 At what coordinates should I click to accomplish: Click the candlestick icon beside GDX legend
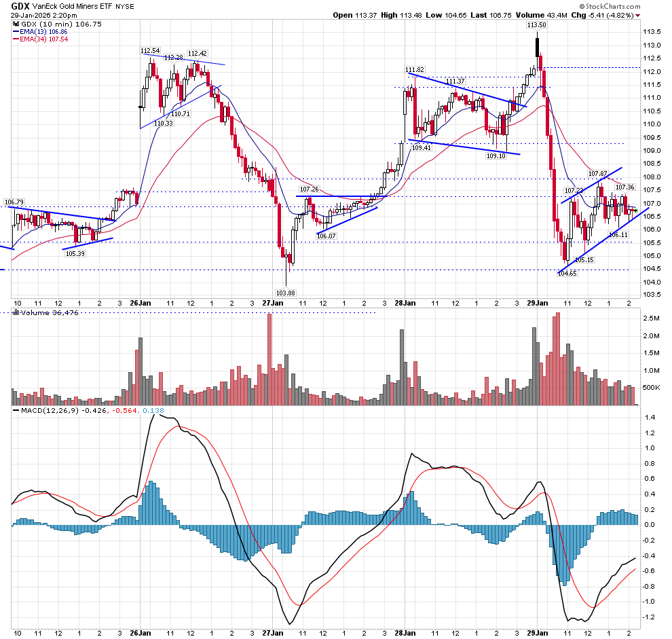click(15, 24)
